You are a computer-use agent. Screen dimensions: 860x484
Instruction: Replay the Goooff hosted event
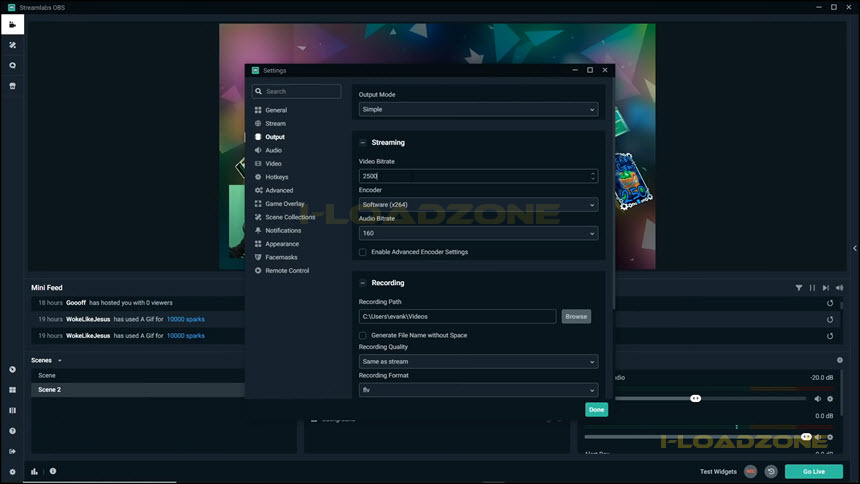click(x=830, y=303)
